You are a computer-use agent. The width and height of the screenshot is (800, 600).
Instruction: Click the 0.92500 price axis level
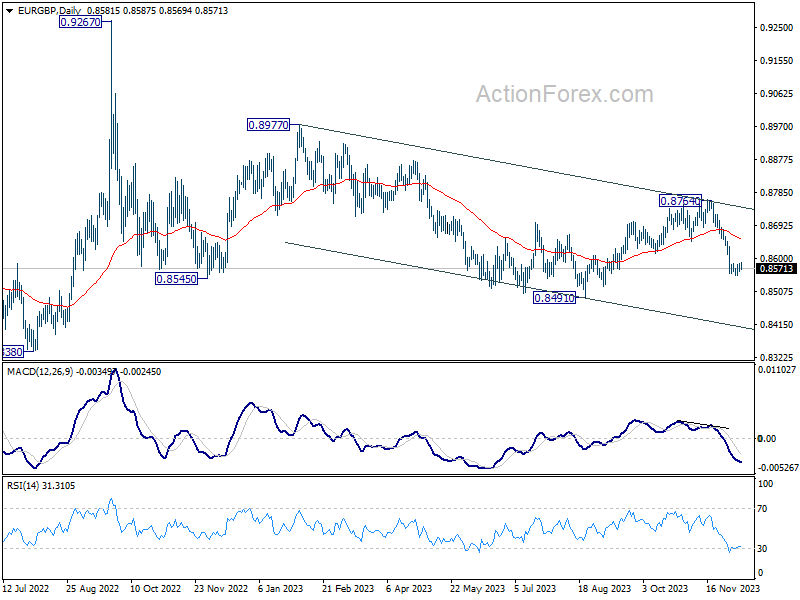(777, 28)
